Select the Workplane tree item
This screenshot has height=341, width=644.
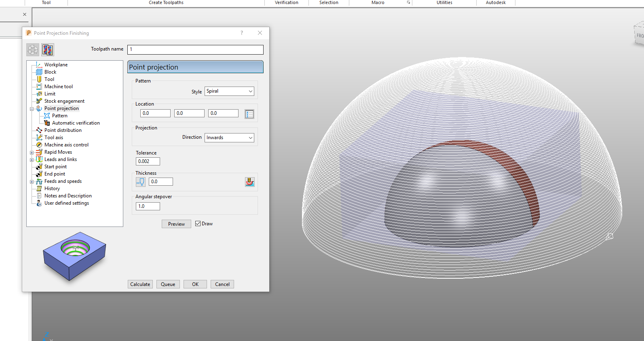click(x=56, y=65)
